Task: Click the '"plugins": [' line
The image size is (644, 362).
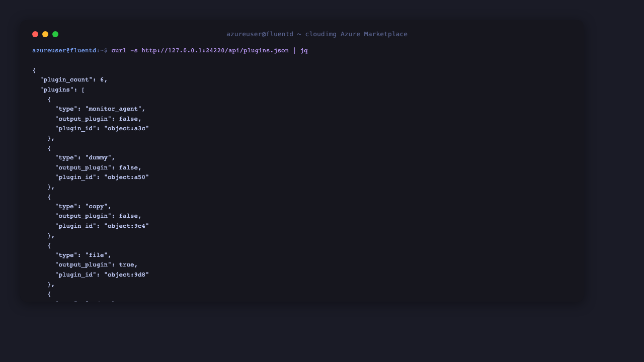Action: point(62,89)
